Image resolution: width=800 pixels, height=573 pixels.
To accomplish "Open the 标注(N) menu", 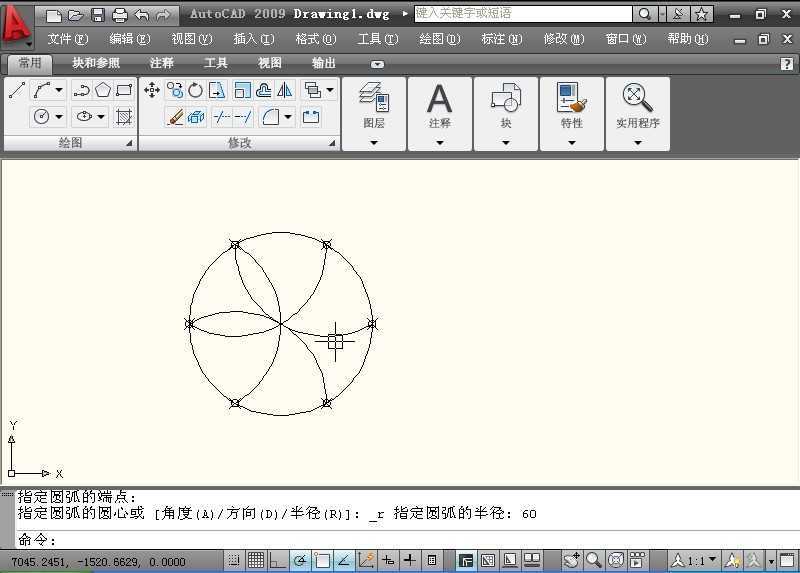I will 502,39.
